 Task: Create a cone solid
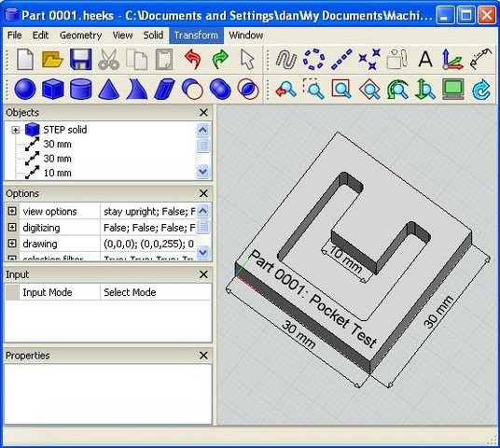pos(109,89)
